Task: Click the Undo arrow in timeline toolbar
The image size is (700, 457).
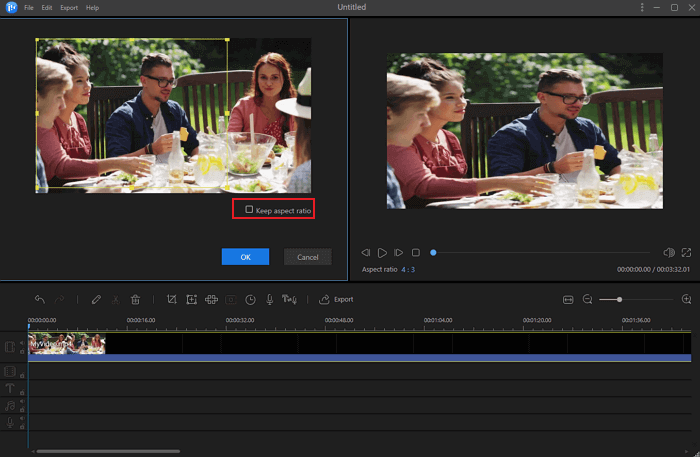Action: [x=40, y=299]
